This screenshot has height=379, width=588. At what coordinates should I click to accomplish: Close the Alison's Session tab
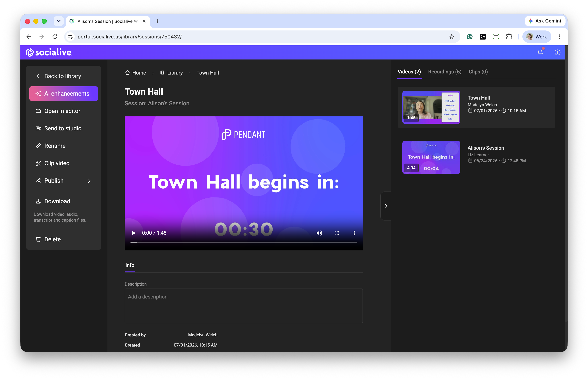coord(144,21)
